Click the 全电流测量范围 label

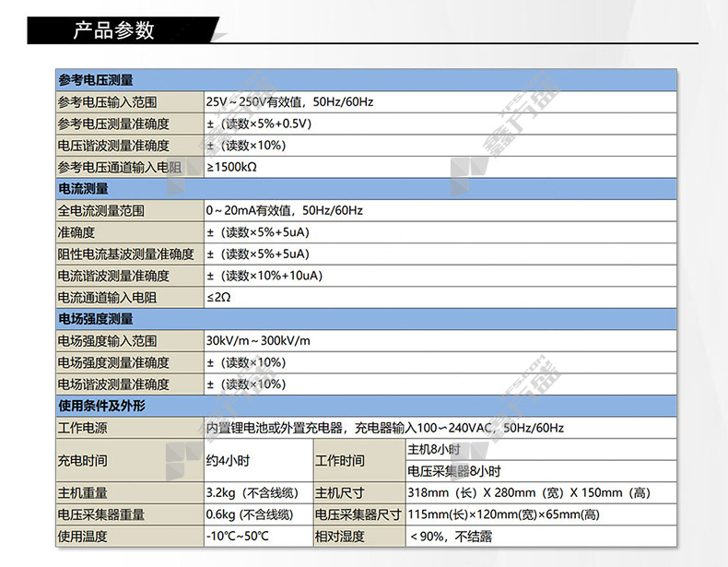coord(101,211)
